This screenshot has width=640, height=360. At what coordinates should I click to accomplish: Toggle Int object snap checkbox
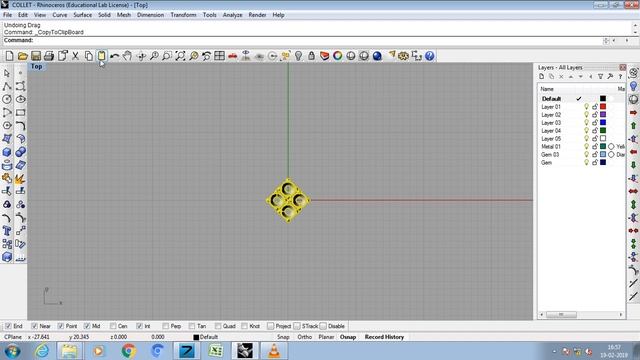coord(139,326)
